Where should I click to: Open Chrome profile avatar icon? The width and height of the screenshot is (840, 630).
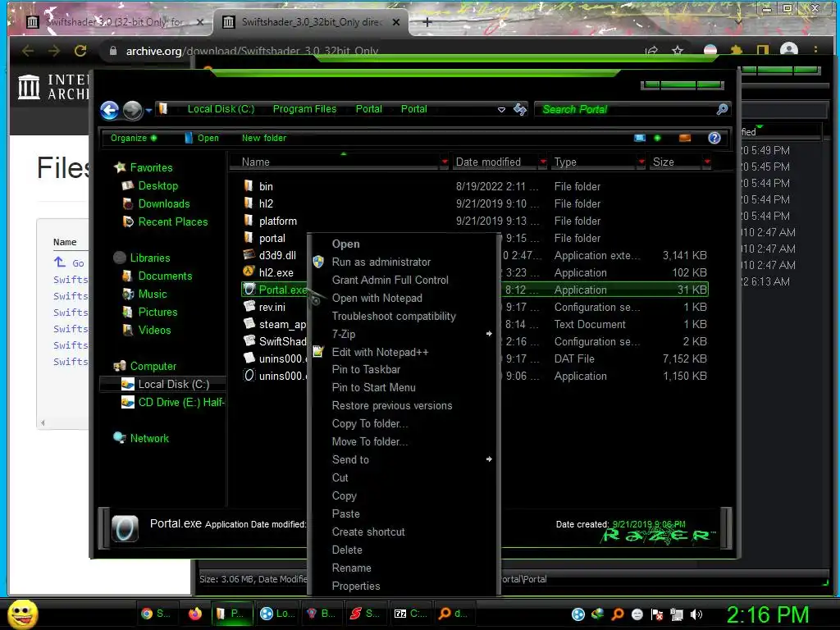click(x=788, y=50)
